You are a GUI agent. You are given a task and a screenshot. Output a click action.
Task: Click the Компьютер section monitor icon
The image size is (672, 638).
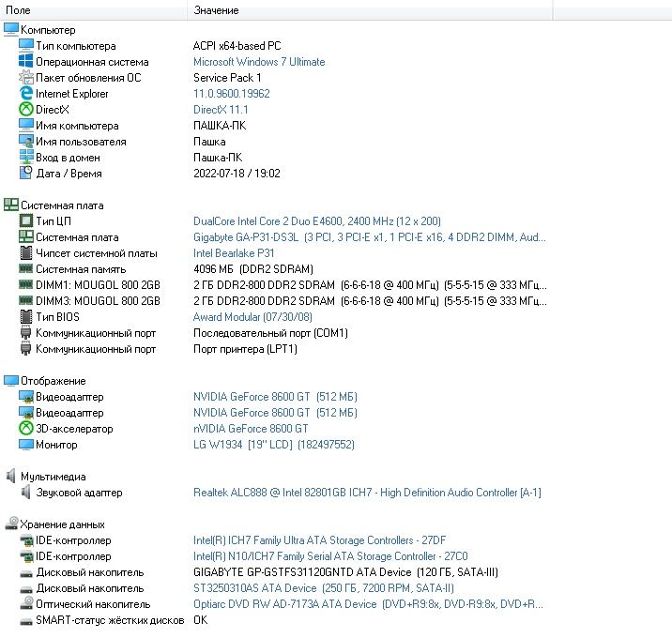11,29
